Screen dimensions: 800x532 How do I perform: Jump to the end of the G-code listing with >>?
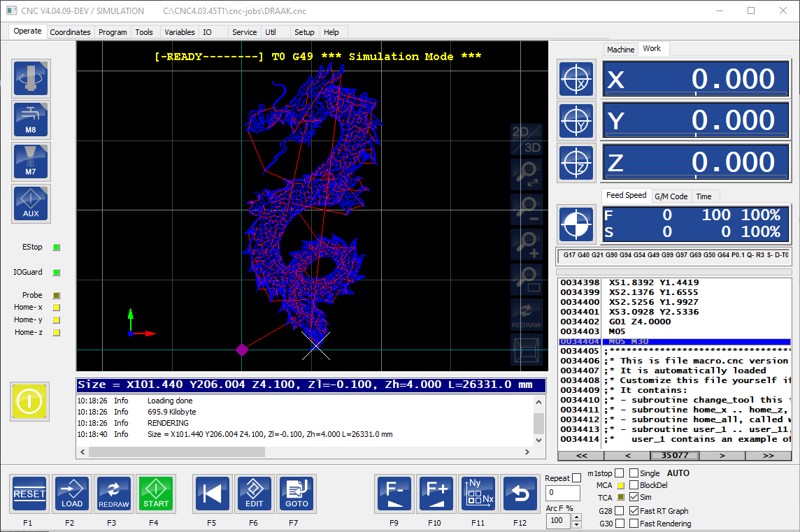(768, 456)
